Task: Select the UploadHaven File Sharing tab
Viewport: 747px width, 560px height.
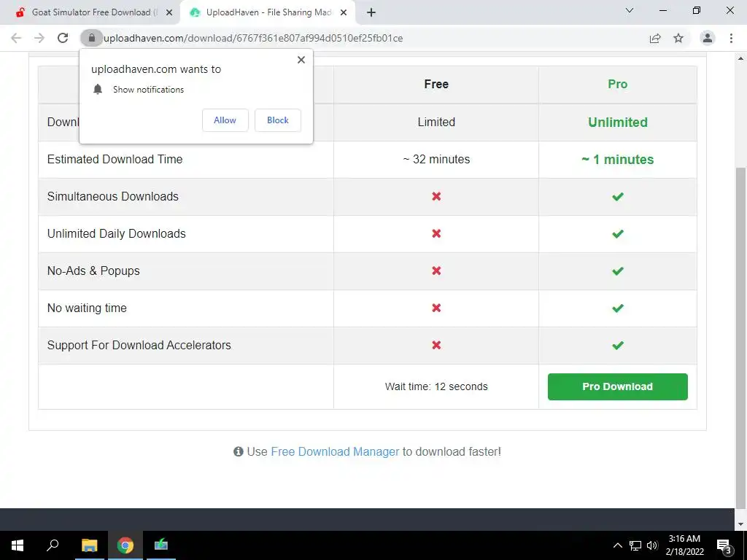Action: [268, 12]
